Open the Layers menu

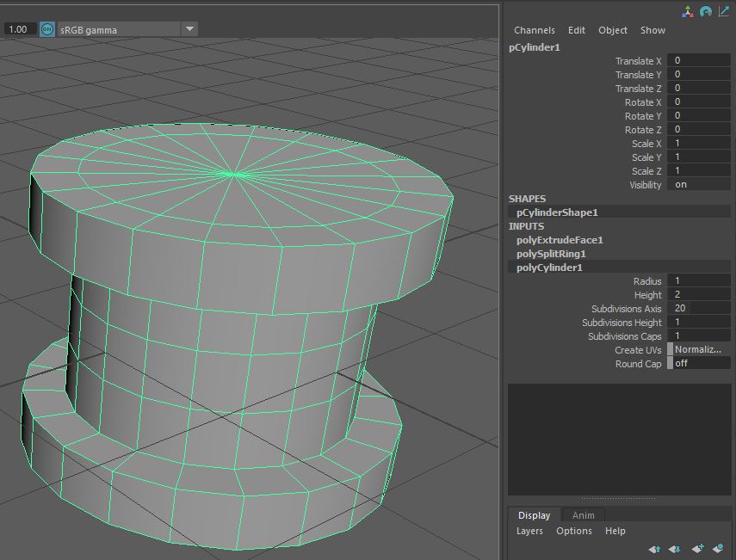tap(529, 531)
